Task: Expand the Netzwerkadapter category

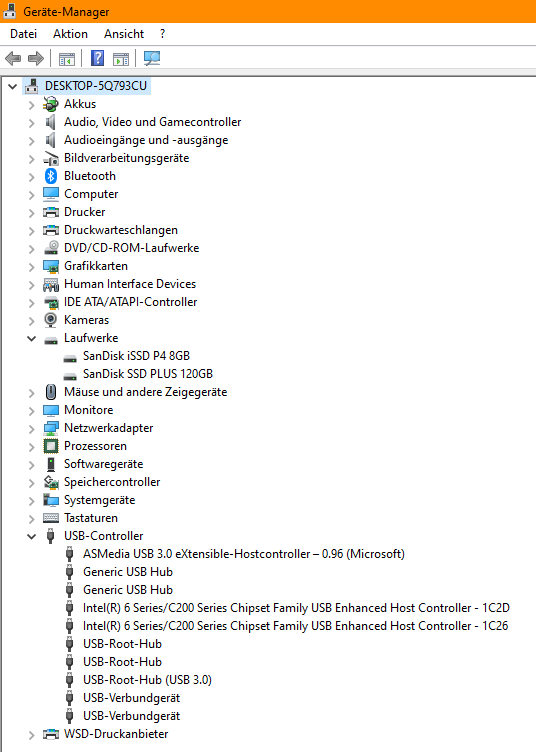Action: pos(32,429)
